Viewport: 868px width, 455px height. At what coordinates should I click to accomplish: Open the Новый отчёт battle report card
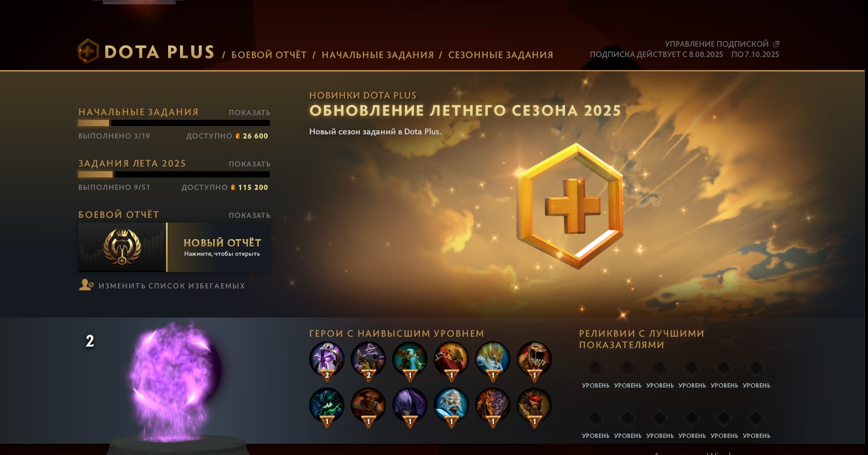click(174, 247)
